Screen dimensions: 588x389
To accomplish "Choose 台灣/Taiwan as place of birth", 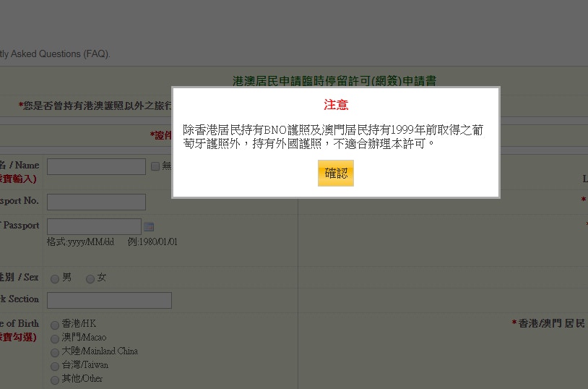I will (55, 366).
